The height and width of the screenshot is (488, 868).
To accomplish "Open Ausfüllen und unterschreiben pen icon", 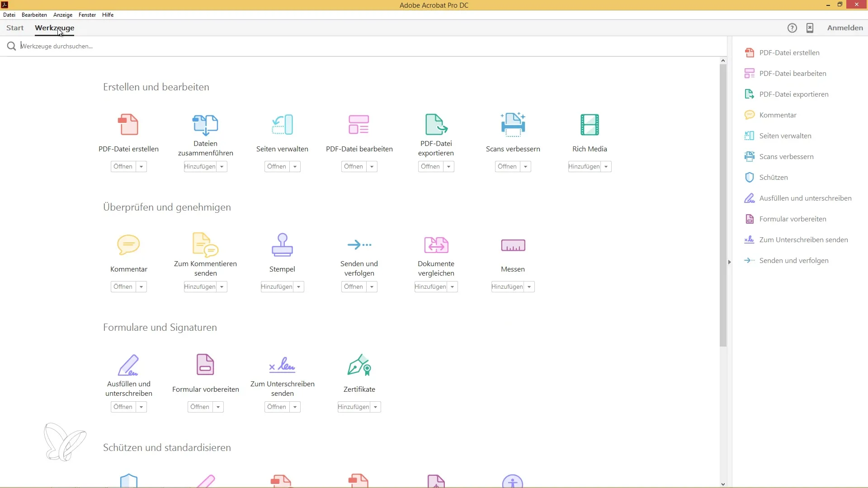I will click(x=128, y=365).
